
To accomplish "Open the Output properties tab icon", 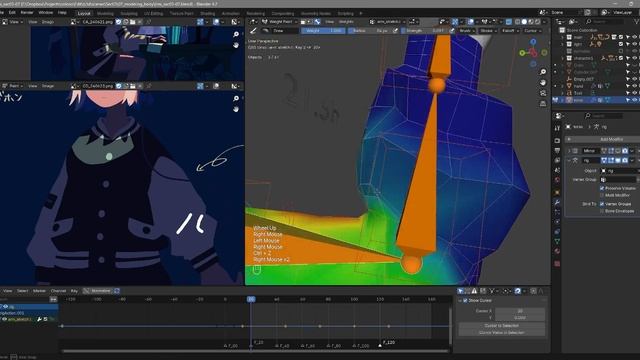I will [x=557, y=151].
